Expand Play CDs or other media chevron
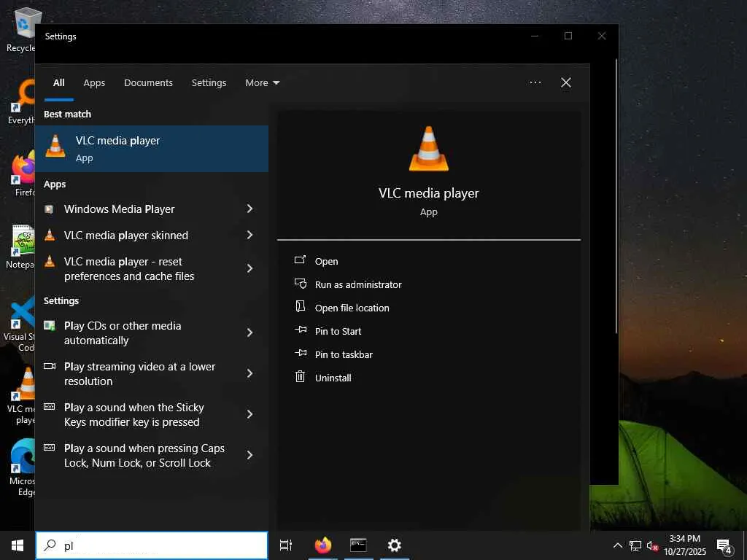747x560 pixels. click(x=249, y=332)
